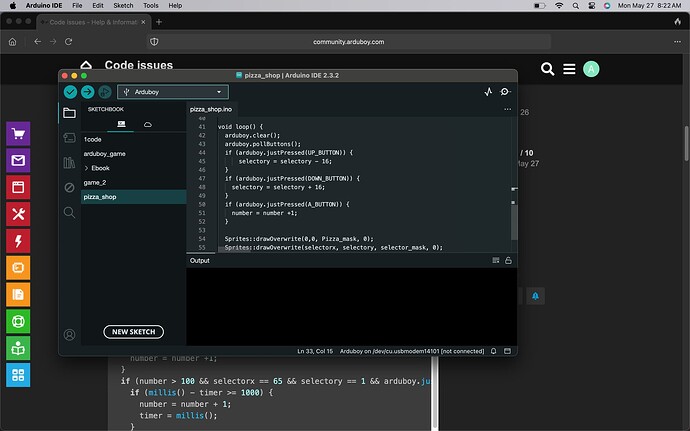690x431 pixels.
Task: Click the NEW SKETCH button
Action: coord(134,331)
